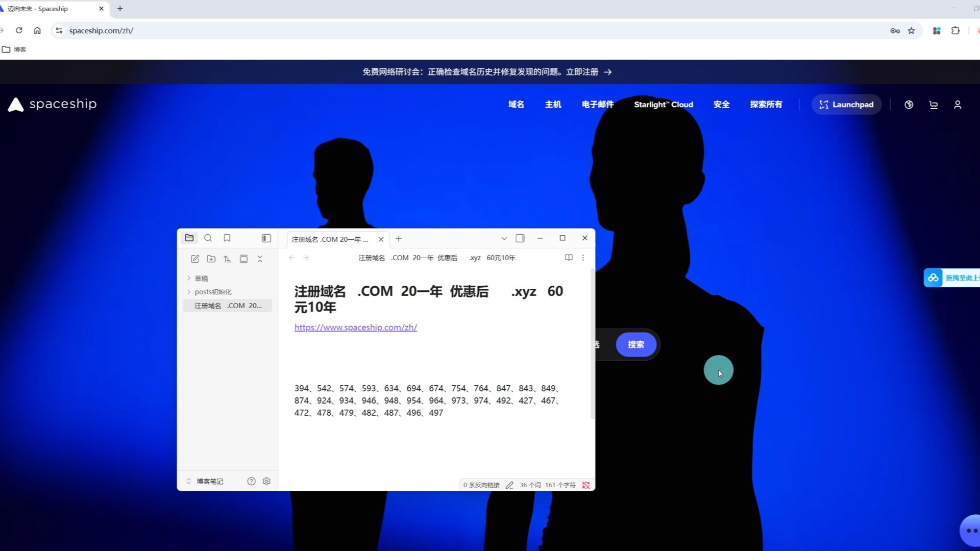Open the chat support bubble
Image resolution: width=980 pixels, height=551 pixels.
(x=971, y=531)
